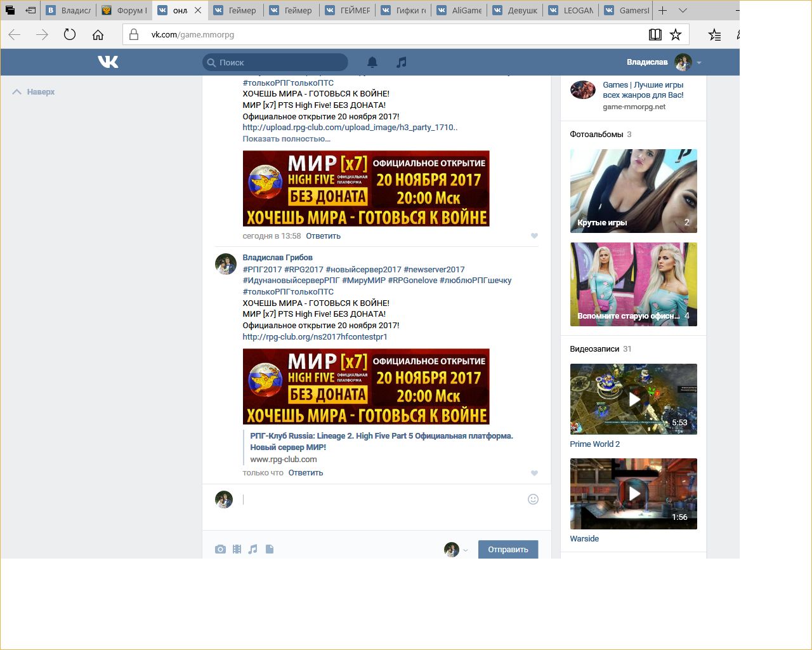Open the VK music player icon

(x=401, y=62)
